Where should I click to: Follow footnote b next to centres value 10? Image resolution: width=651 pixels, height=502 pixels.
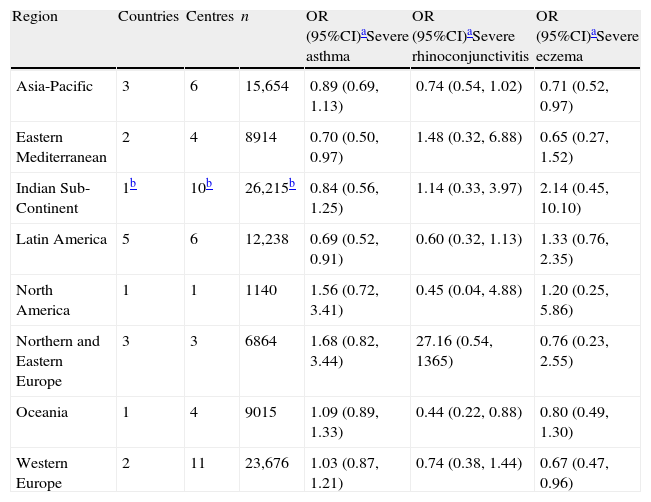[x=208, y=185]
